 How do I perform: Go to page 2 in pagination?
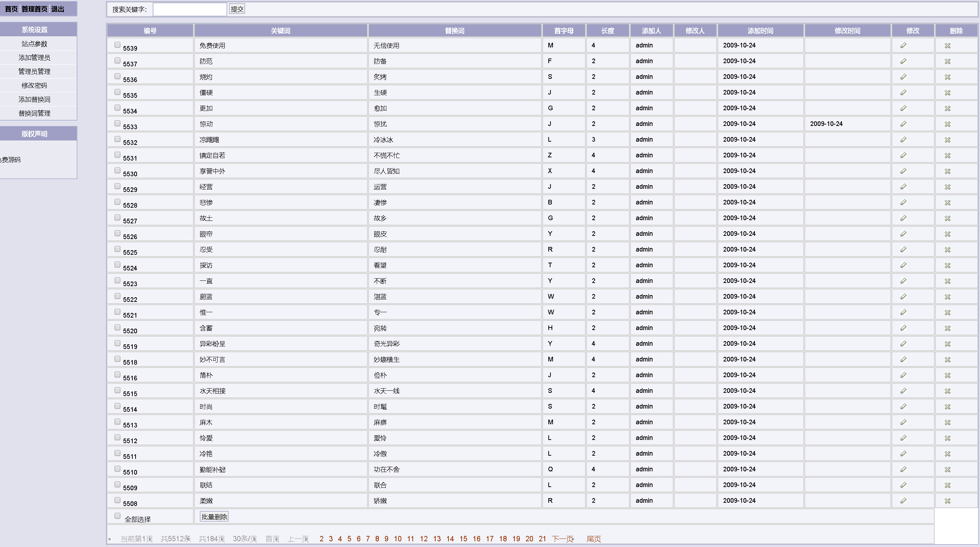321,539
